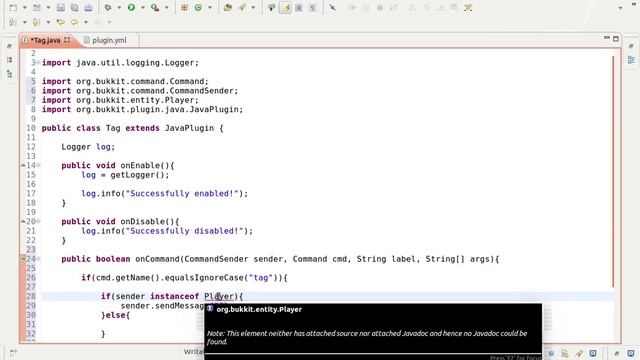Click on "getLogger();" in line 15

point(140,175)
